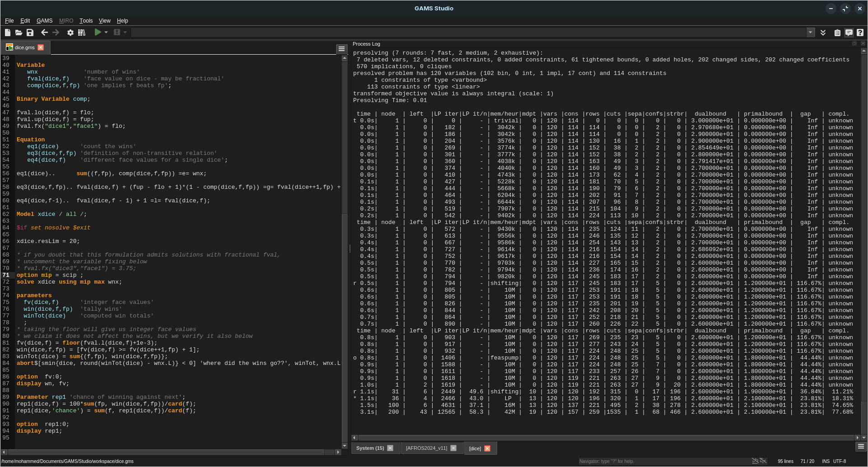Click the second crossed-out icon in Navigator field

point(763,461)
